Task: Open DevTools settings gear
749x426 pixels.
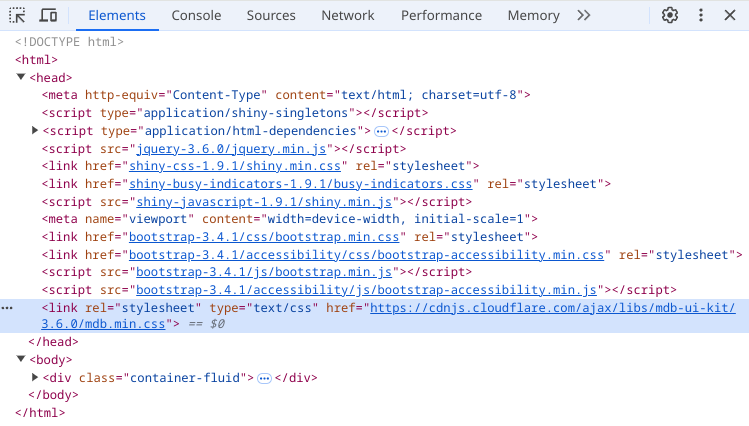Action: (670, 15)
